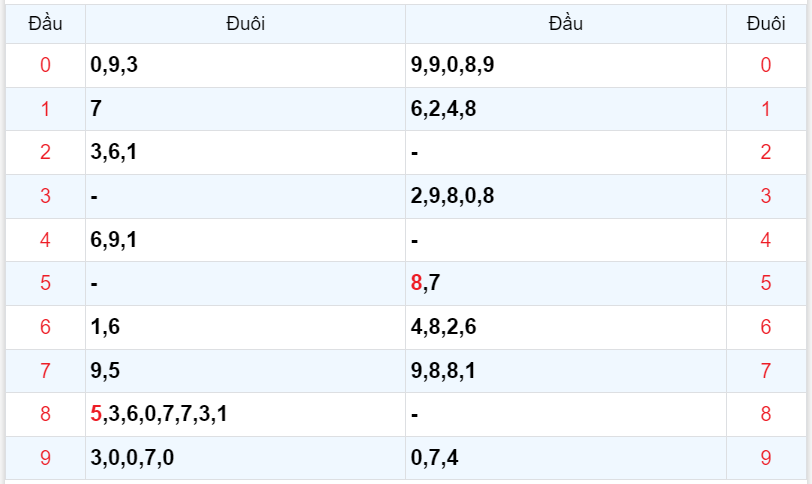Select the cell reading 9,5
Image resolution: width=812 pixels, height=484 pixels.
click(104, 371)
